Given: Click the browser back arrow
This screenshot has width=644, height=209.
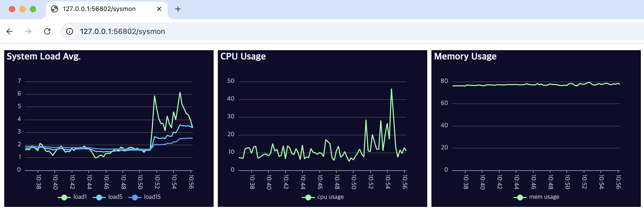Looking at the screenshot, I should point(10,31).
